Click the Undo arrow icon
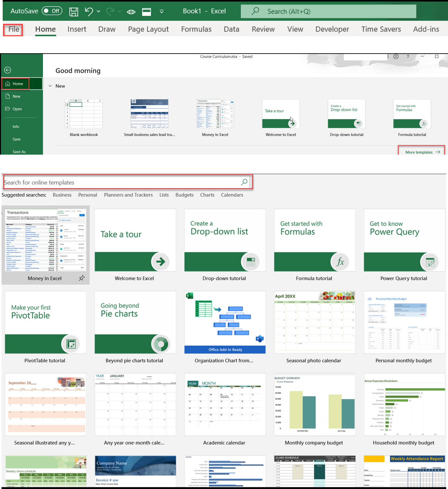448x489 pixels. coord(89,11)
